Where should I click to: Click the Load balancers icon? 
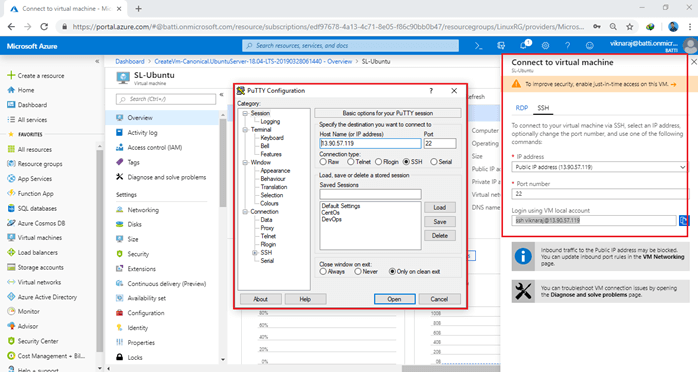point(11,252)
